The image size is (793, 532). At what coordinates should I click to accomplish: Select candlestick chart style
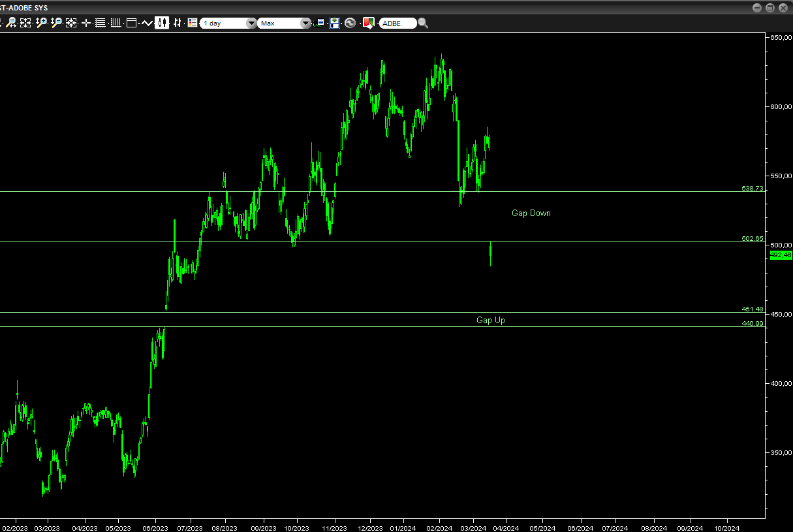tap(161, 23)
